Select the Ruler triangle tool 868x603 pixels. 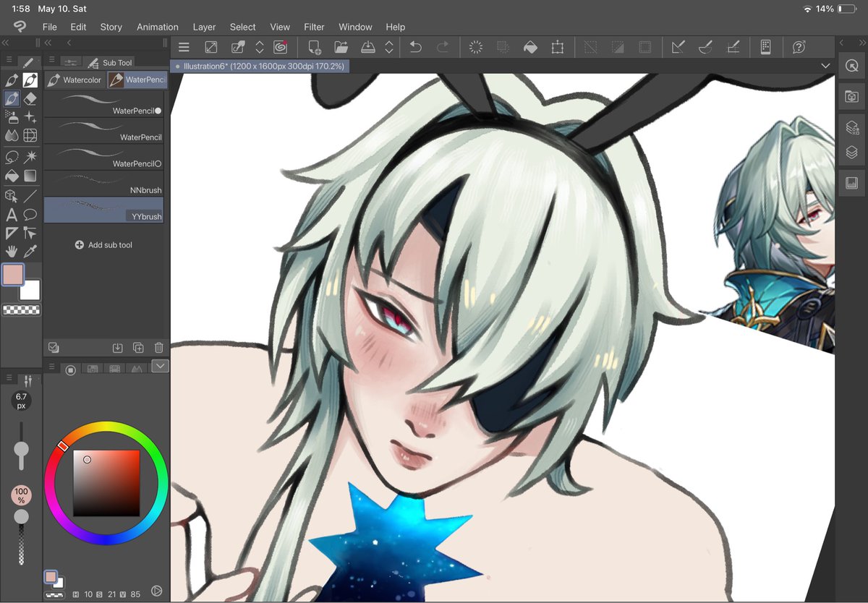[x=12, y=233]
